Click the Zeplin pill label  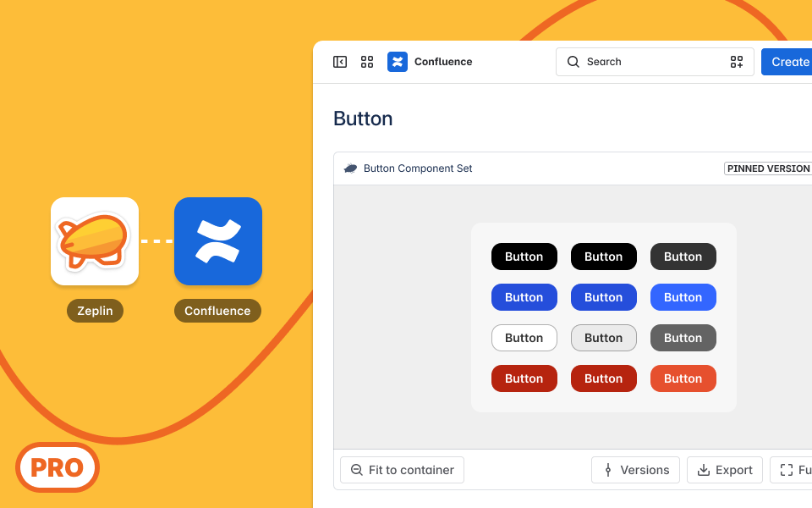(x=95, y=311)
